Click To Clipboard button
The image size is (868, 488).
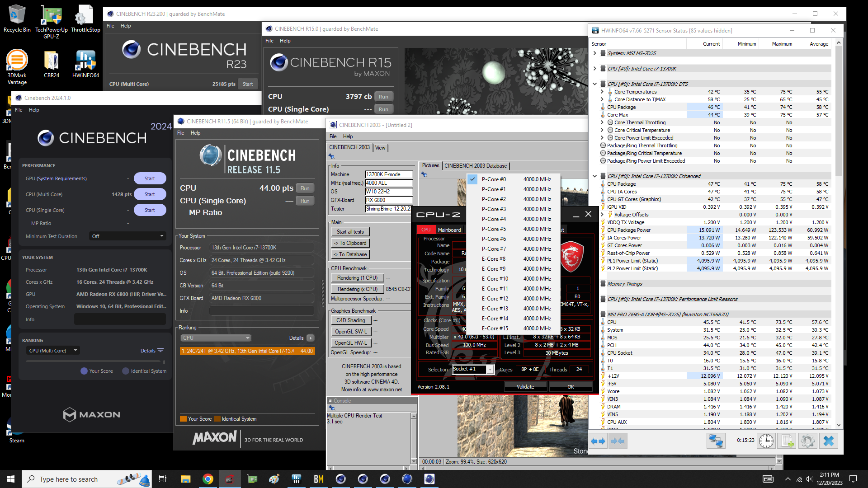(x=350, y=243)
